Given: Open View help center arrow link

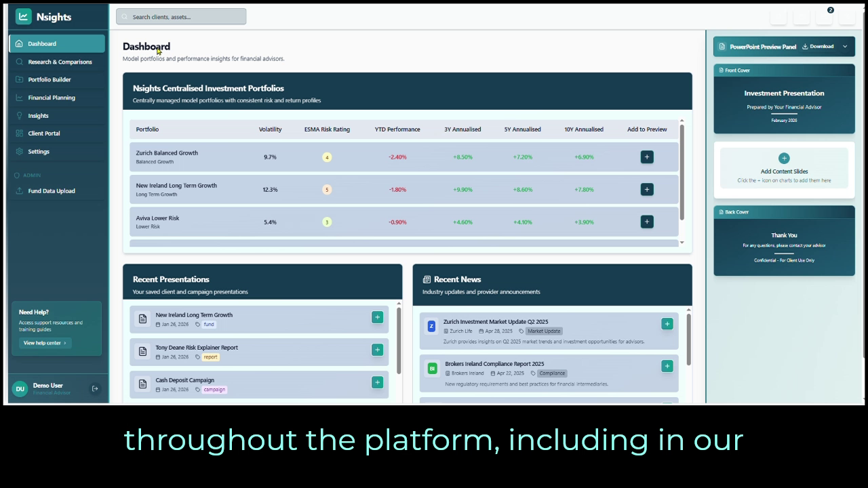Looking at the screenshot, I should tap(45, 343).
